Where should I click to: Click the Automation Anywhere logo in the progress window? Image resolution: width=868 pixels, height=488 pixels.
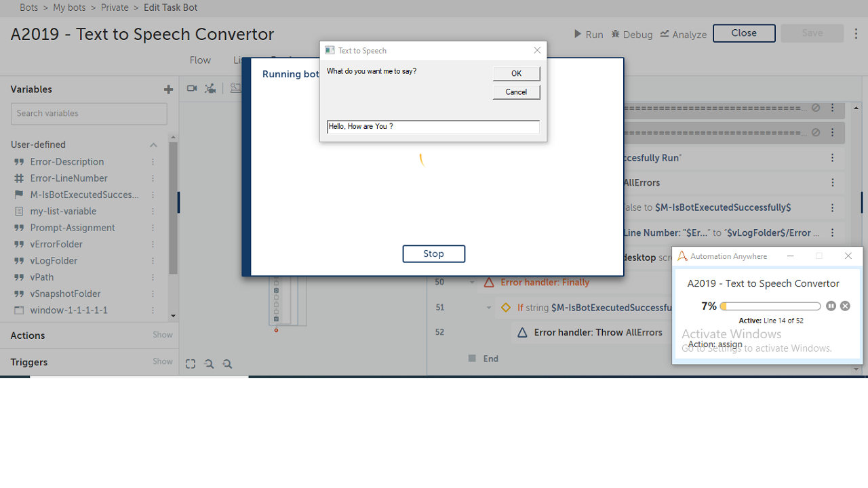point(682,256)
